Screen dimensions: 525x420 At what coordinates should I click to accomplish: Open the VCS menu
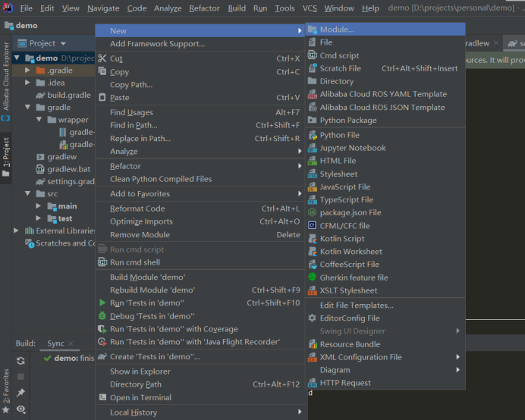pyautogui.click(x=310, y=8)
